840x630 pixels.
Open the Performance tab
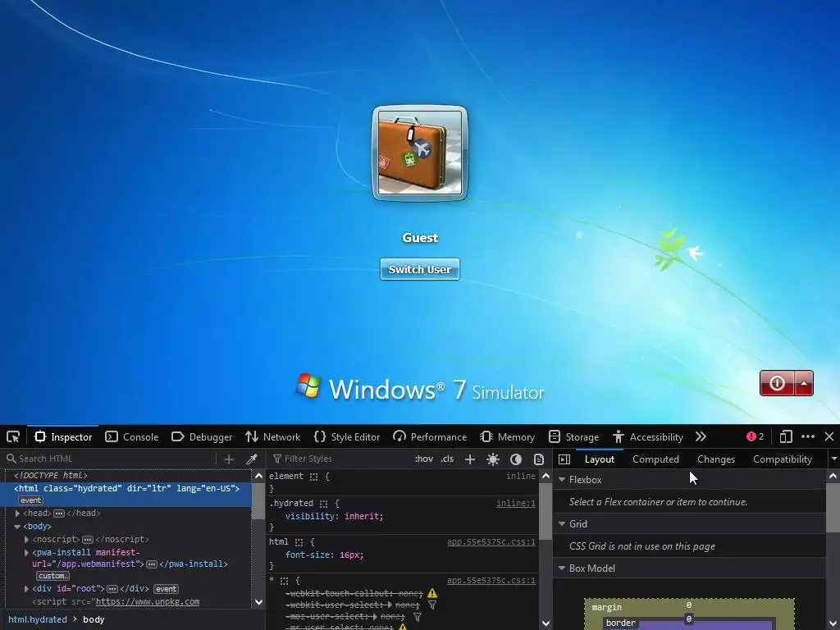pyautogui.click(x=430, y=436)
